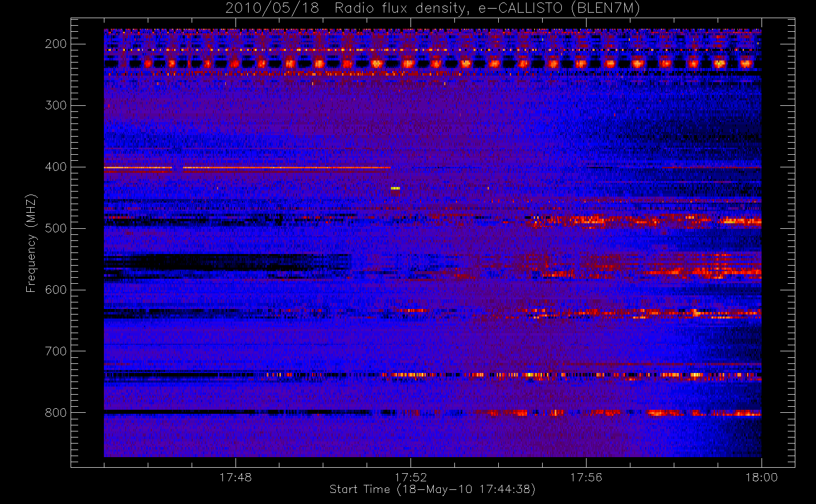The image size is (816, 504).
Task: Click the 'Start Time (18-May-10 17:44:38)' x-axis label
Action: coord(432,489)
